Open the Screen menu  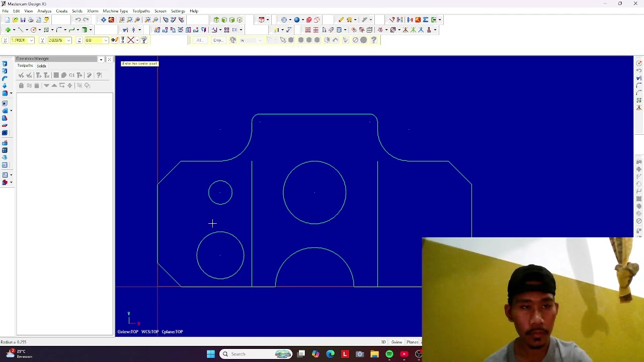[x=160, y=11]
